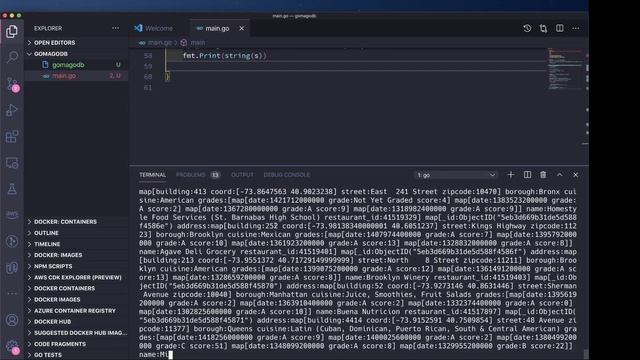Expand the Docker Hub section
The height and width of the screenshot is (360, 640).
point(76,322)
